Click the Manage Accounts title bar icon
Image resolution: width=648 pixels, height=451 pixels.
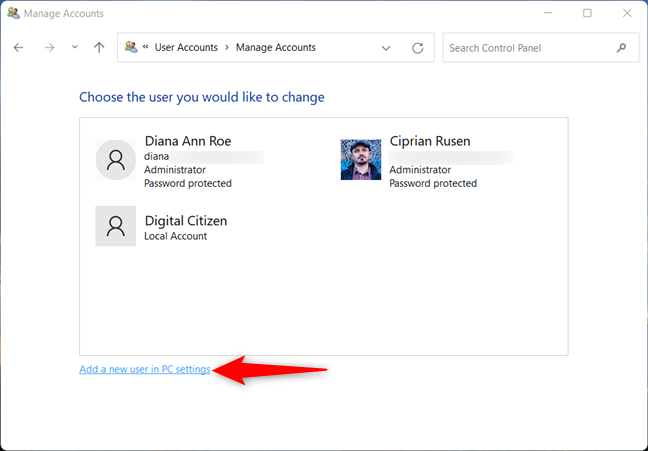[x=11, y=13]
